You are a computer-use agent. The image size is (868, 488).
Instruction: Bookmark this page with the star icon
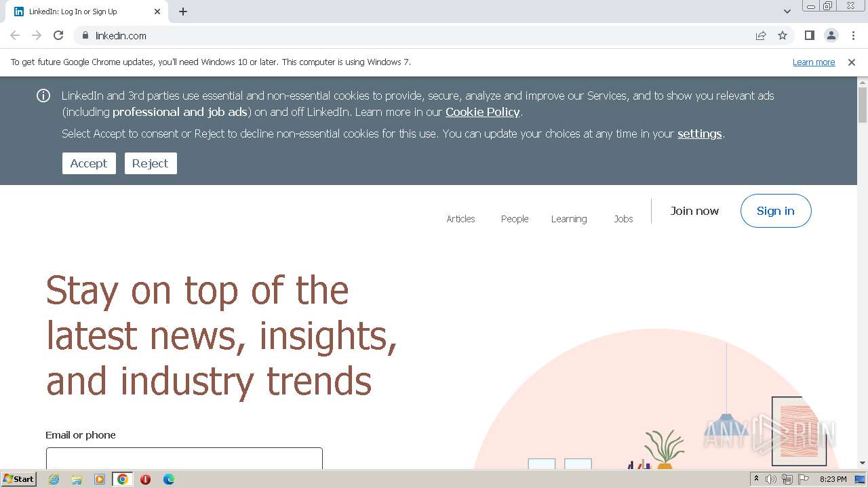783,35
